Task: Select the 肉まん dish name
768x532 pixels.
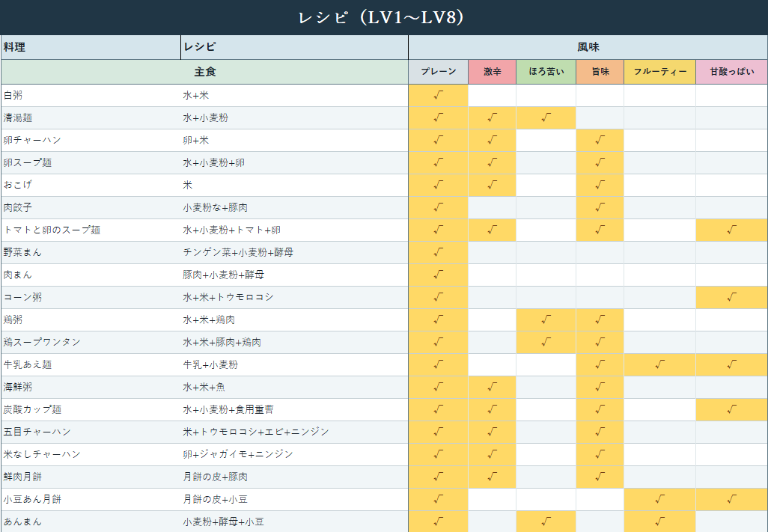Action: pyautogui.click(x=18, y=275)
